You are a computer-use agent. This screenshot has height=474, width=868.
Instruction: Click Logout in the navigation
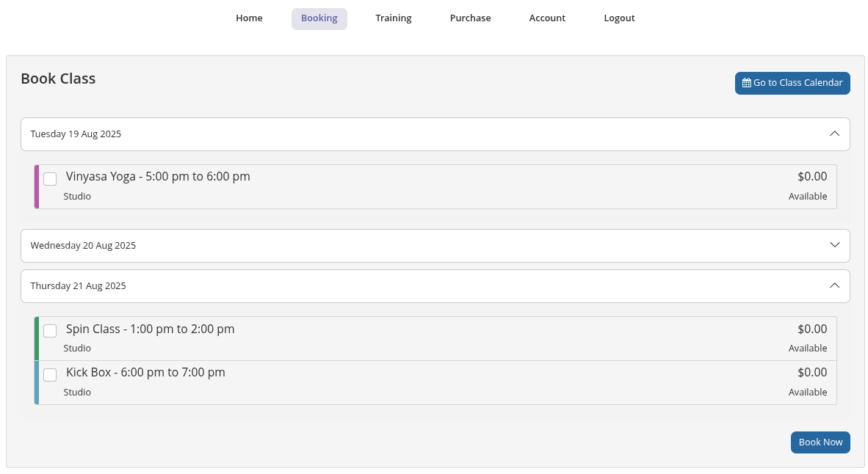click(619, 18)
